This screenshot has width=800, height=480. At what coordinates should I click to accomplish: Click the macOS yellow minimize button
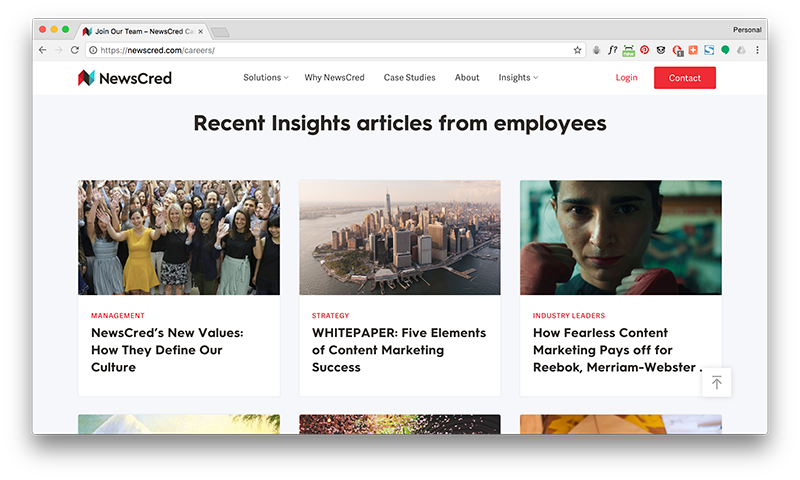point(54,30)
